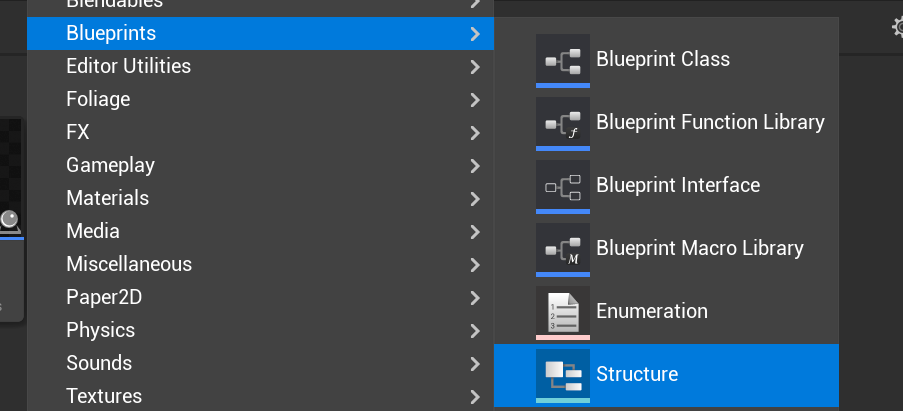Image resolution: width=903 pixels, height=411 pixels.
Task: Open the Textures menu entry
Action: (104, 396)
